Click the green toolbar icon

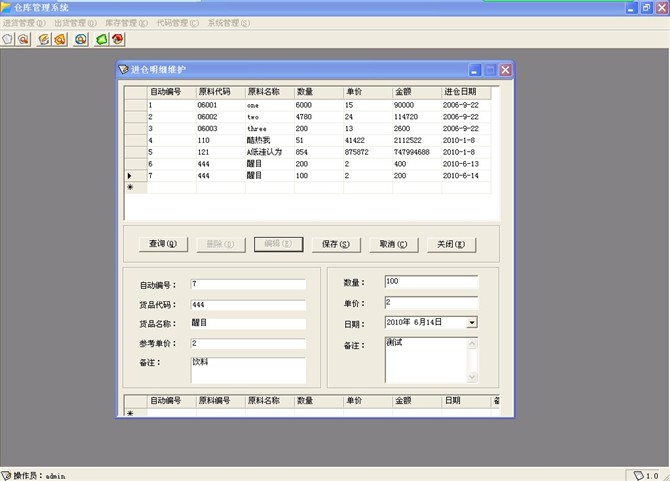pos(101,39)
